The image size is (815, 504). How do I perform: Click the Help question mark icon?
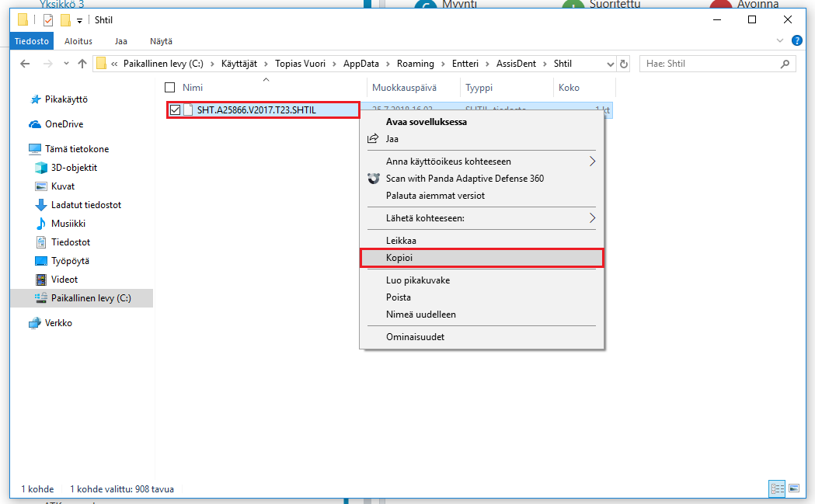796,40
